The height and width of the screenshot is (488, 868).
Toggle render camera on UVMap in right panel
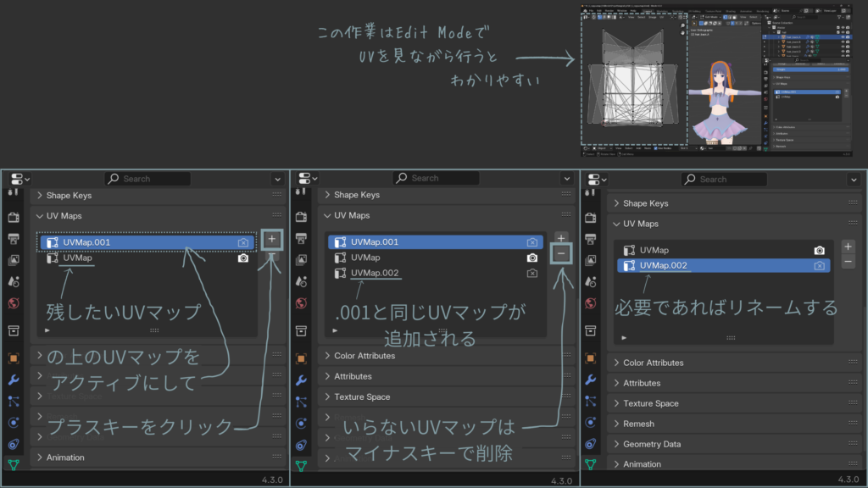(820, 251)
